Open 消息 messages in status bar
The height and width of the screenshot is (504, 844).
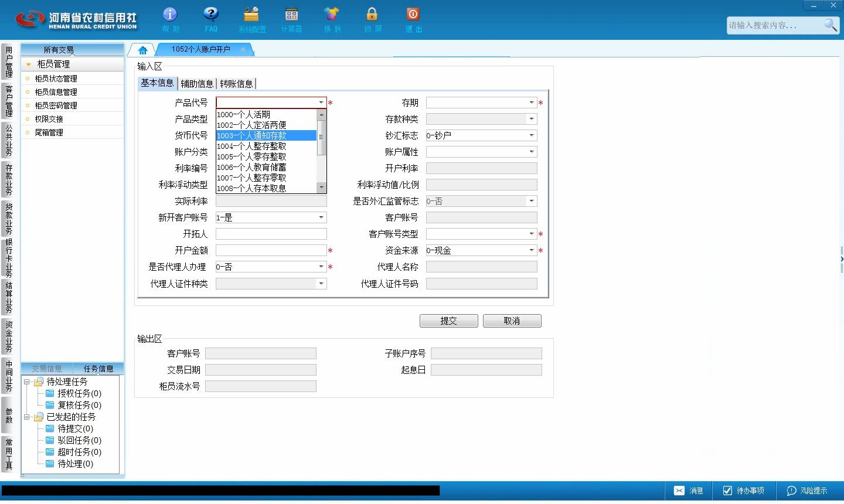689,491
